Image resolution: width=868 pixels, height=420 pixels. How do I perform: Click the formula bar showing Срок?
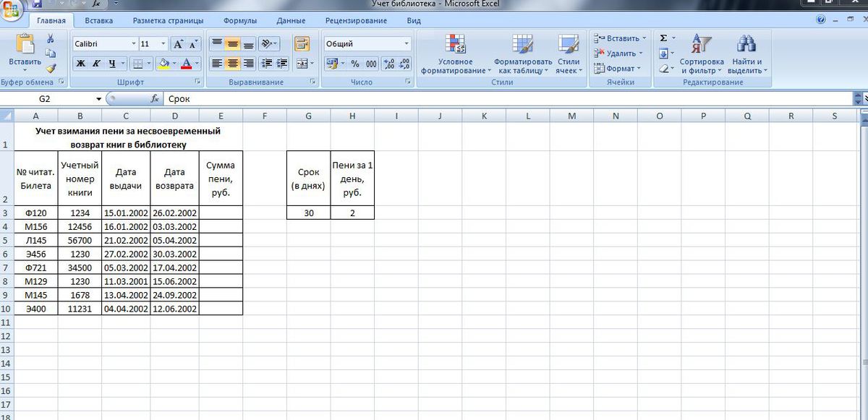508,98
